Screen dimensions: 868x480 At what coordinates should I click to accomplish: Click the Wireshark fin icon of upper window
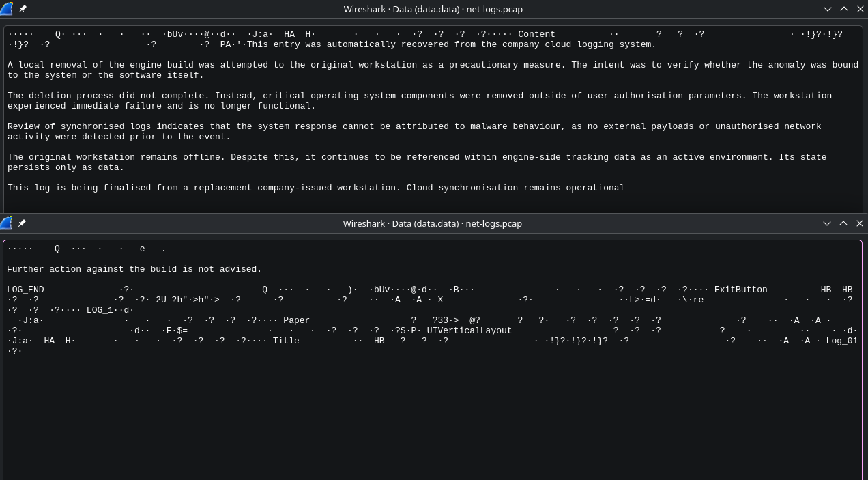tap(6, 9)
